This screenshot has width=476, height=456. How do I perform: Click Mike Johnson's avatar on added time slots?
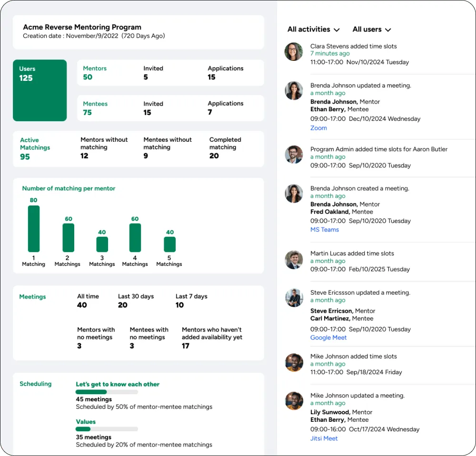tap(294, 362)
